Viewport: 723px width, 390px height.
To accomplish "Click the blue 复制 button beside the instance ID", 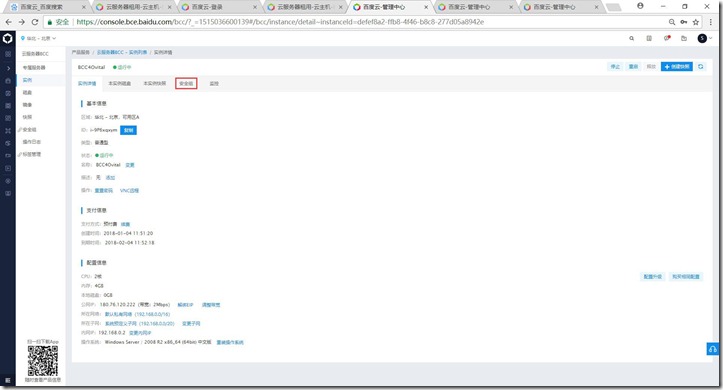I will pos(128,130).
